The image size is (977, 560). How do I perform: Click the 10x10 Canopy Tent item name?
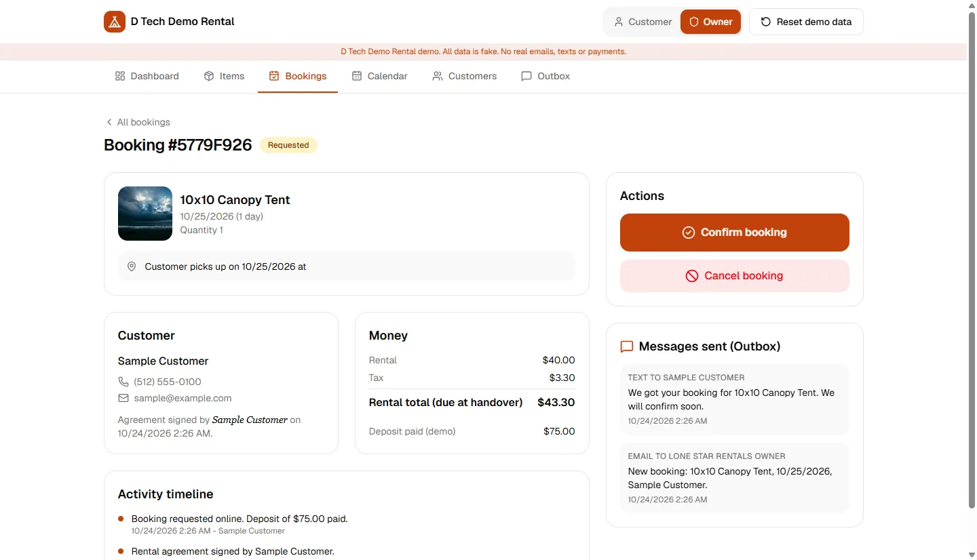click(x=235, y=200)
